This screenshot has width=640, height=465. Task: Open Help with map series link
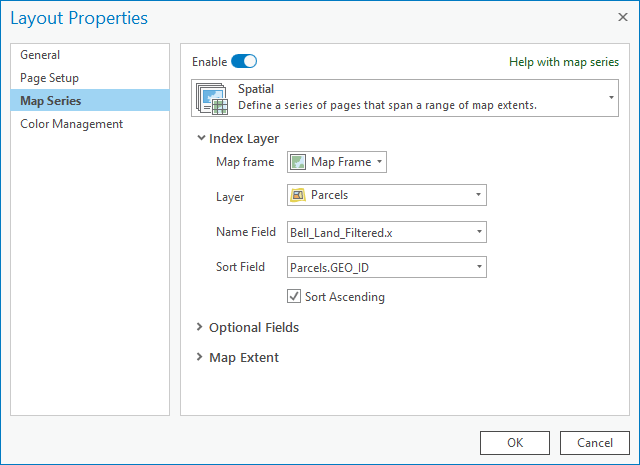click(564, 62)
